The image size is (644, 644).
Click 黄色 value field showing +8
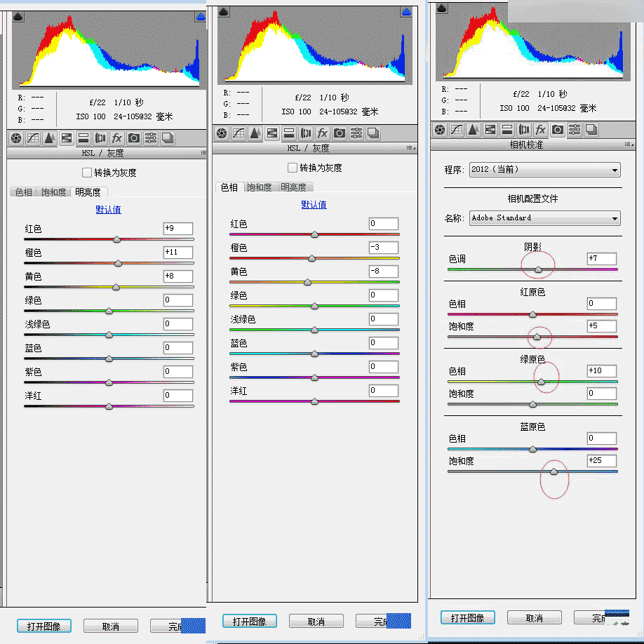pos(178,276)
